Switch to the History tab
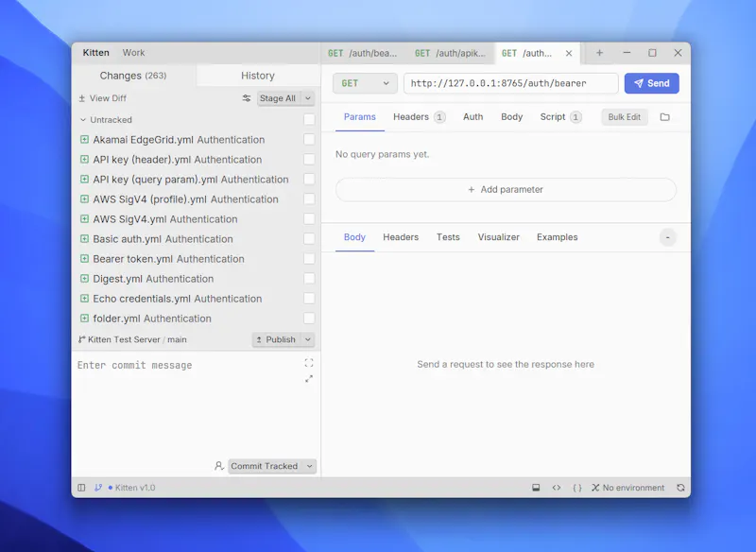Screen dimensions: 756x552 point(258,76)
